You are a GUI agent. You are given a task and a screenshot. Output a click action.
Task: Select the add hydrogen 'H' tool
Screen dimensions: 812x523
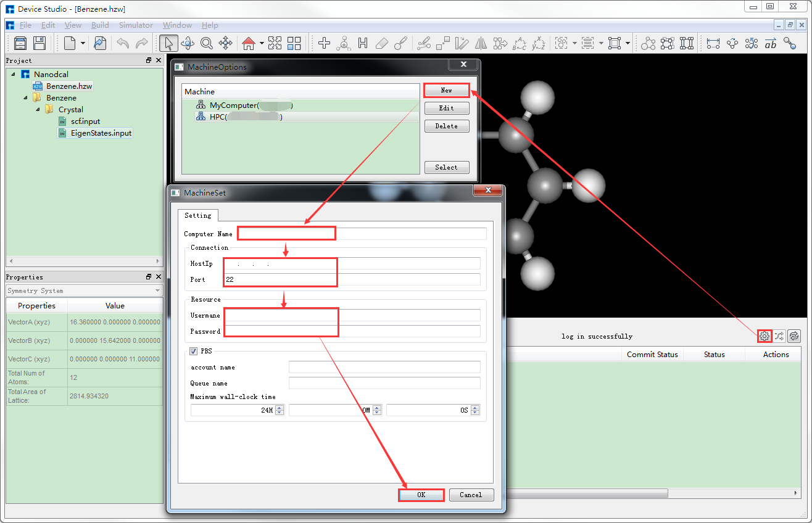pyautogui.click(x=363, y=43)
